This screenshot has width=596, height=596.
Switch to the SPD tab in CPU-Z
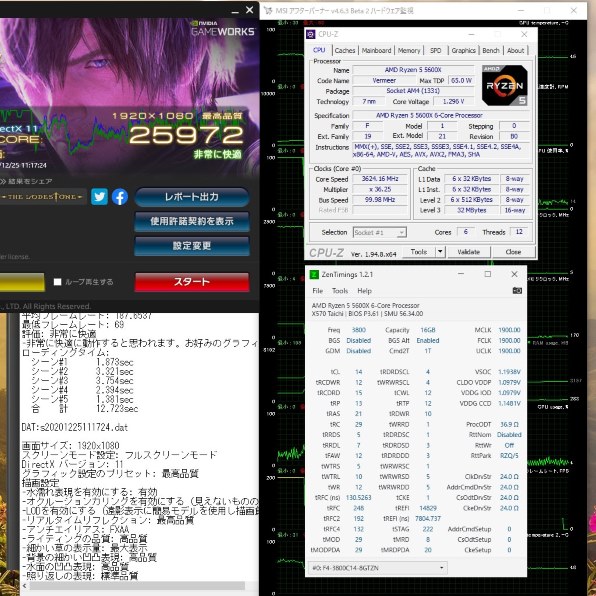(x=436, y=51)
